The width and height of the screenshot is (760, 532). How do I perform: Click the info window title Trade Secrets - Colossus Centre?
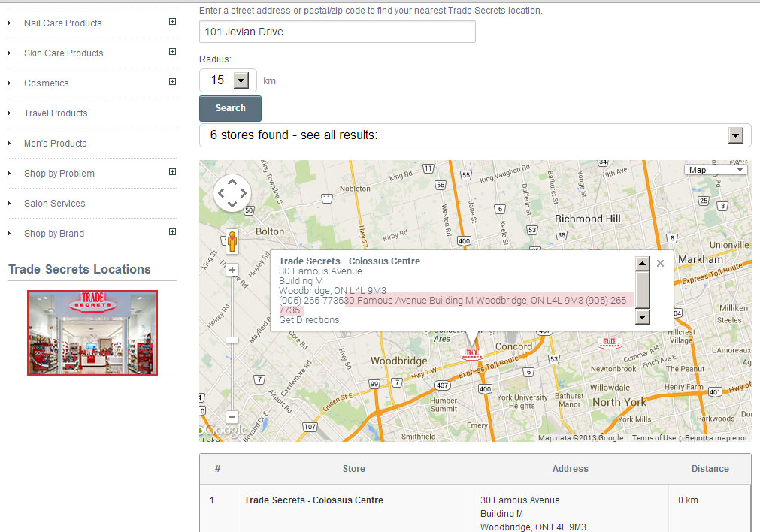point(350,261)
